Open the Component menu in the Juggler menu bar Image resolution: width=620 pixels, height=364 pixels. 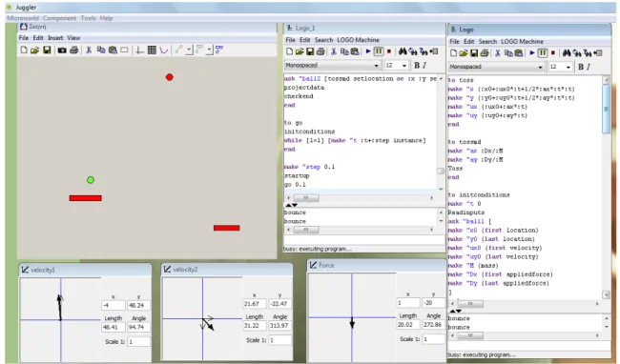59,18
